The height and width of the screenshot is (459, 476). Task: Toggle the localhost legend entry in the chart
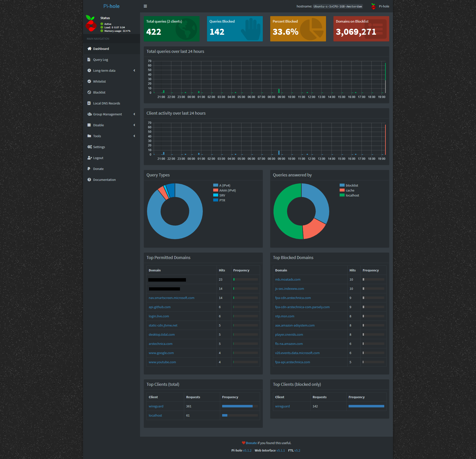tap(352, 195)
